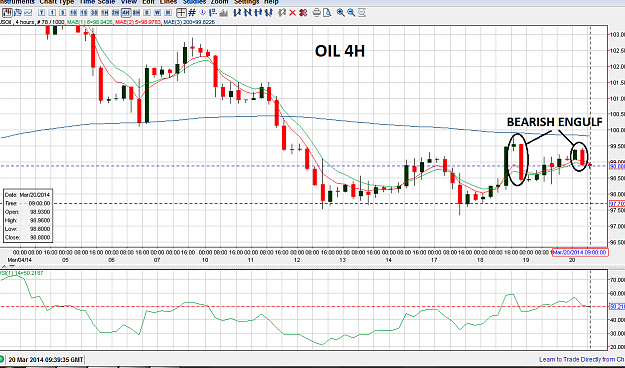625x368 pixels.
Task: Click the green connection status icon
Action: tap(2, 360)
